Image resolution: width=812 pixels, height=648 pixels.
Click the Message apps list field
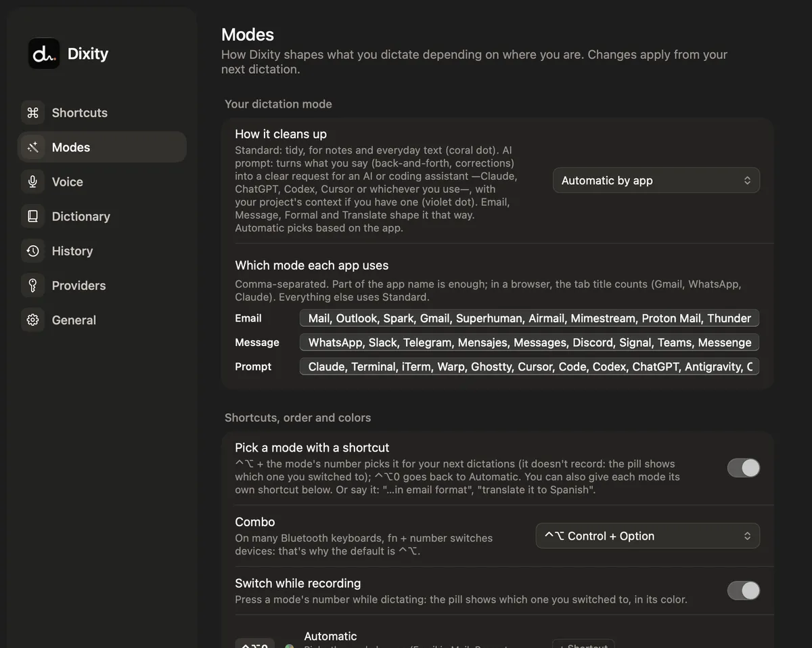click(529, 342)
